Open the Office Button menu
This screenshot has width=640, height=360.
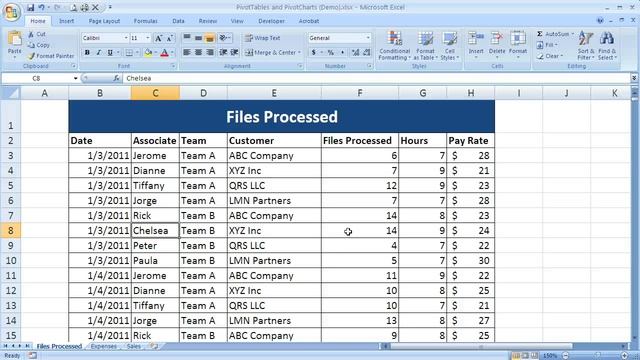(x=11, y=12)
